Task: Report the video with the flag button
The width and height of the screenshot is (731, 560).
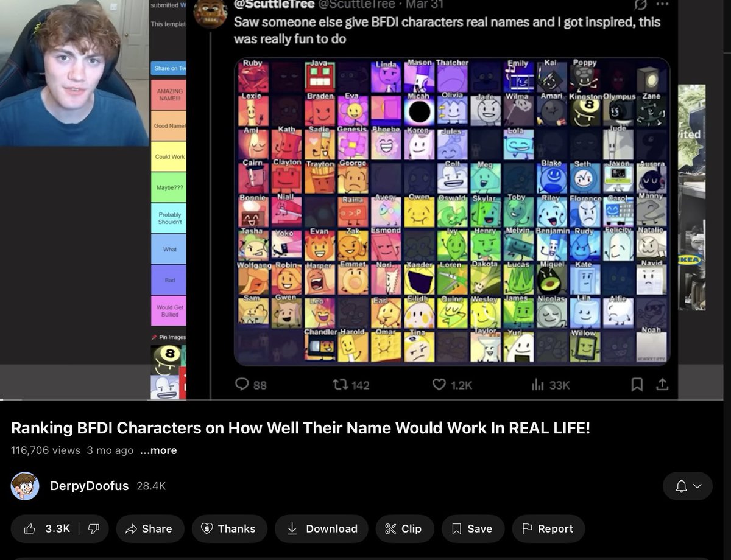Action: [x=548, y=528]
